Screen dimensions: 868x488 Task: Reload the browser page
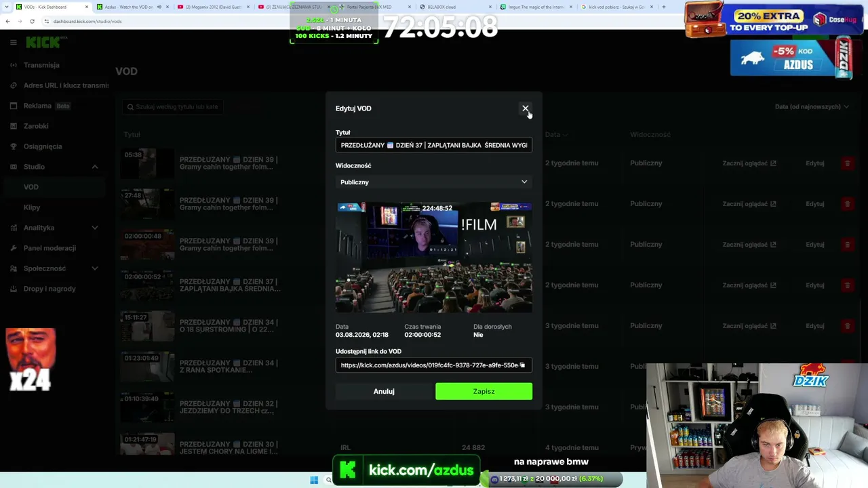(32, 21)
